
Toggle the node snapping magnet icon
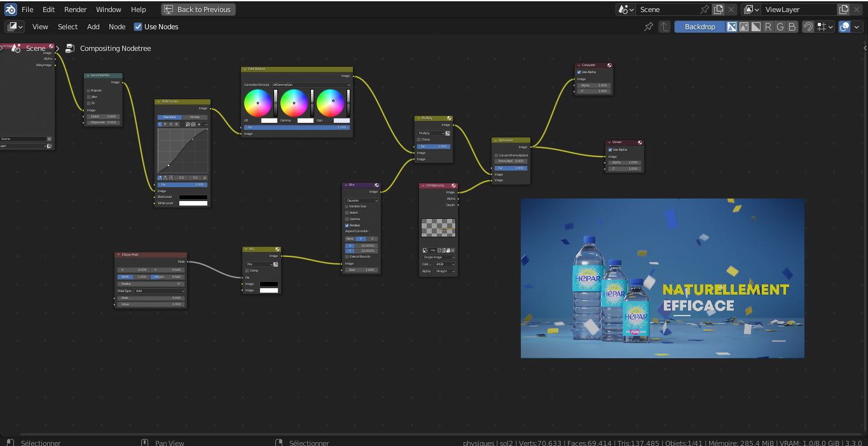[808, 27]
